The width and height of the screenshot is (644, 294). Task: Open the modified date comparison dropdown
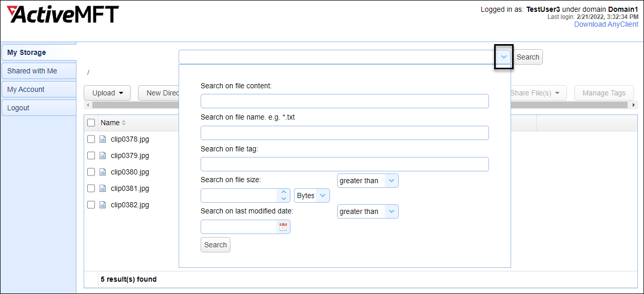pyautogui.click(x=392, y=211)
